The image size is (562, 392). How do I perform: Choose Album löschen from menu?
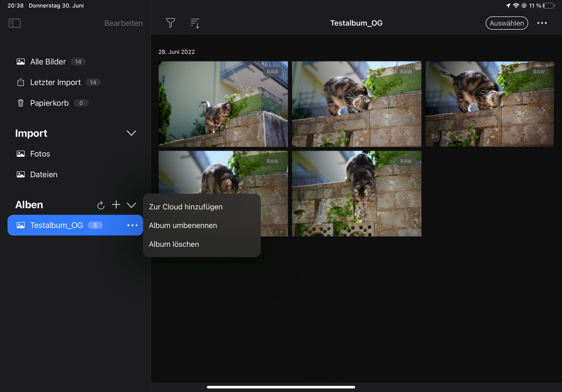[x=174, y=244]
